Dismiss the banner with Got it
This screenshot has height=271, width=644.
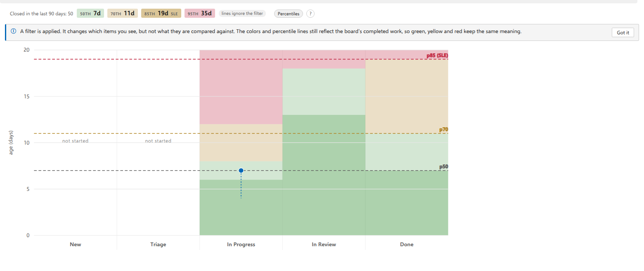pos(623,33)
